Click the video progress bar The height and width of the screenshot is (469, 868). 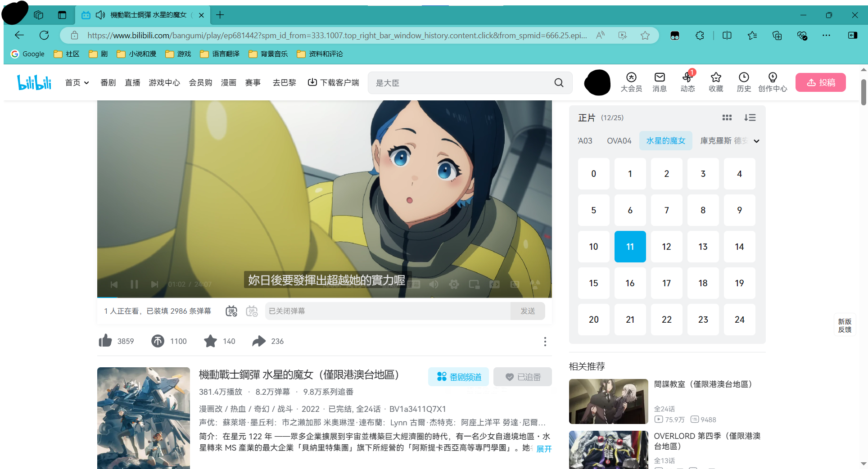point(324,297)
